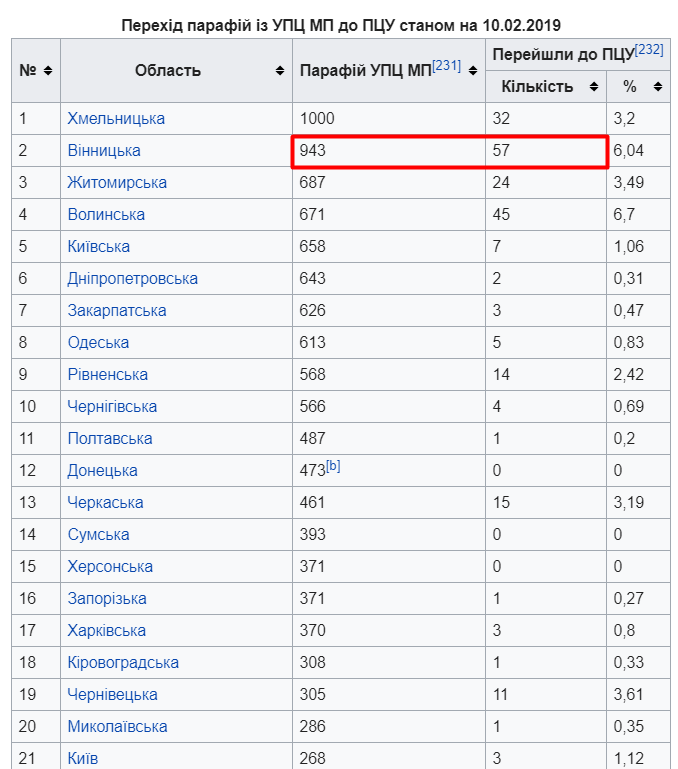The width and height of the screenshot is (678, 769).
Task: Open footnote reference 232
Action: click(648, 49)
